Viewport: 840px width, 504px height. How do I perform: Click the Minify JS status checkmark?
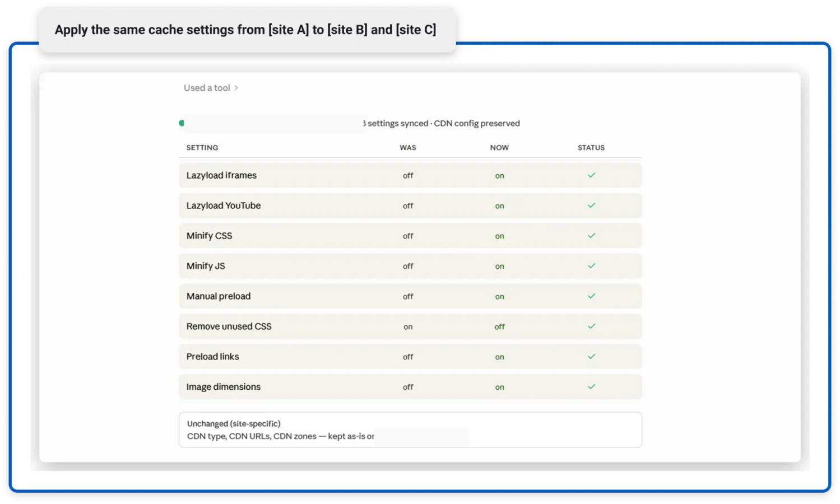(x=591, y=266)
